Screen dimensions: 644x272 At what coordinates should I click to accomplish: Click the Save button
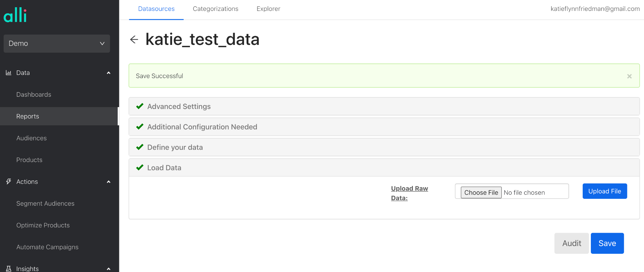click(607, 243)
